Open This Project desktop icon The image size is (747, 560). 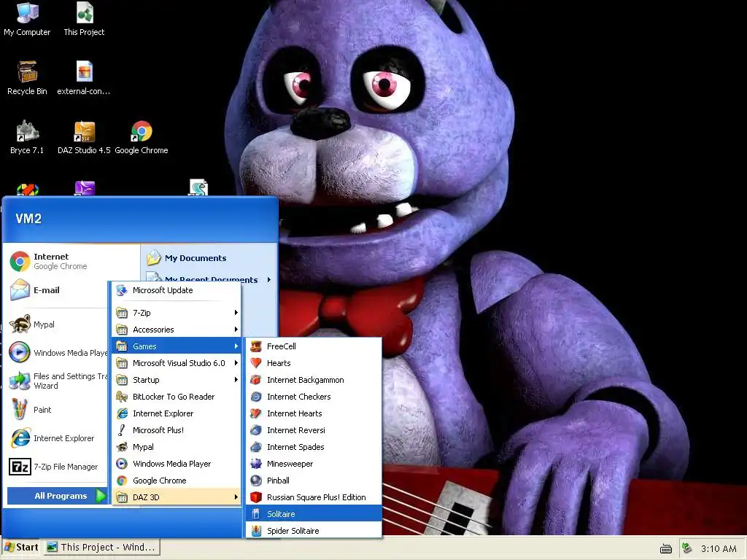click(85, 19)
